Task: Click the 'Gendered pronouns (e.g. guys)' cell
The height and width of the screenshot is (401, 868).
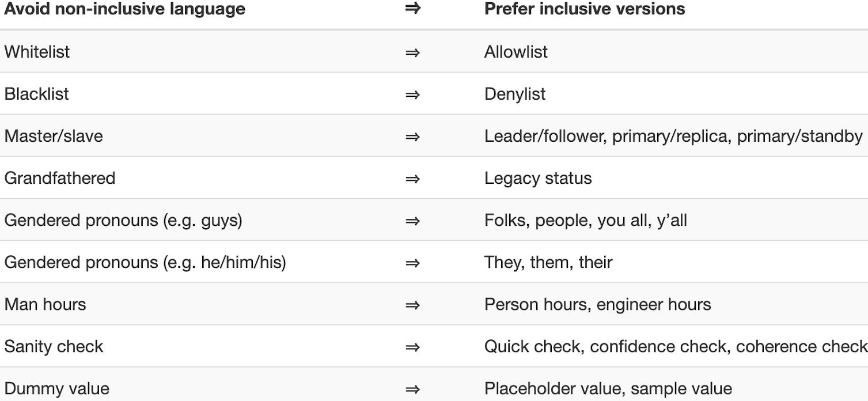Action: coord(123,220)
